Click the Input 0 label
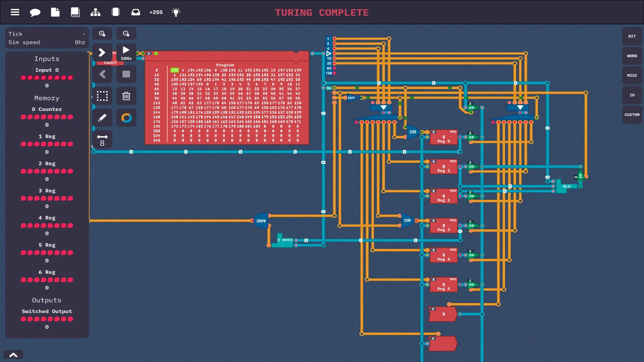This screenshot has width=644, height=362. click(47, 70)
